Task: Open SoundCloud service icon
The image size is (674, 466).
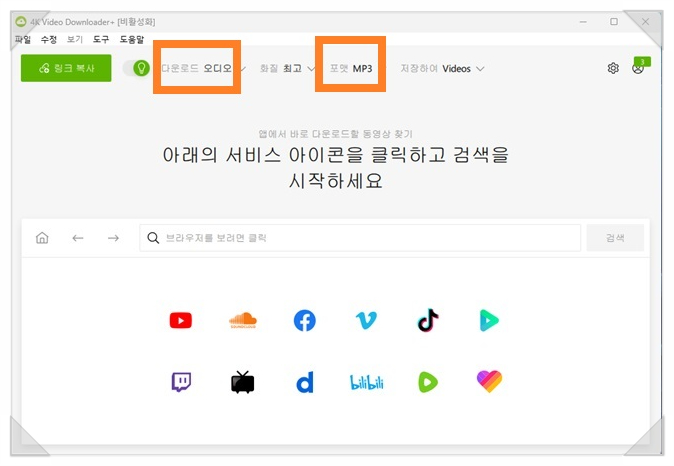Action: (243, 321)
